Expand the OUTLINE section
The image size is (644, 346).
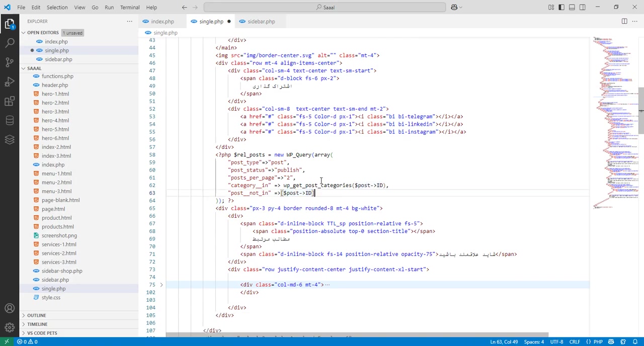point(36,315)
